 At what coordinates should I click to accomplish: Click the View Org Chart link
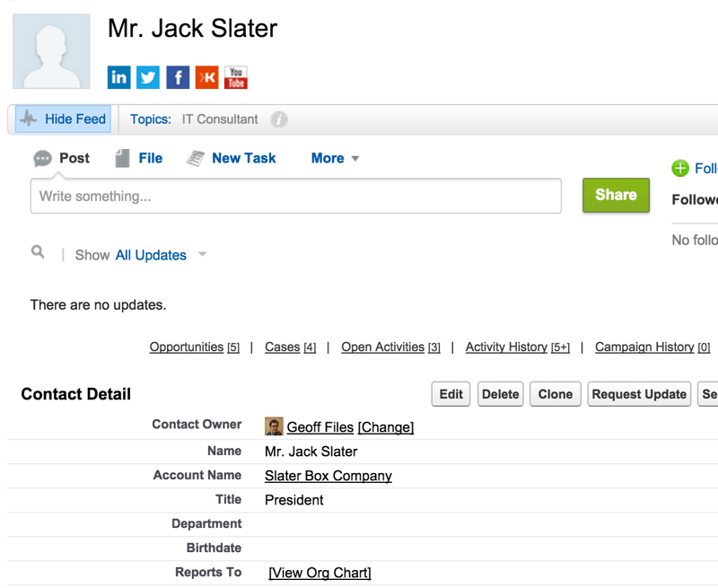coord(320,573)
